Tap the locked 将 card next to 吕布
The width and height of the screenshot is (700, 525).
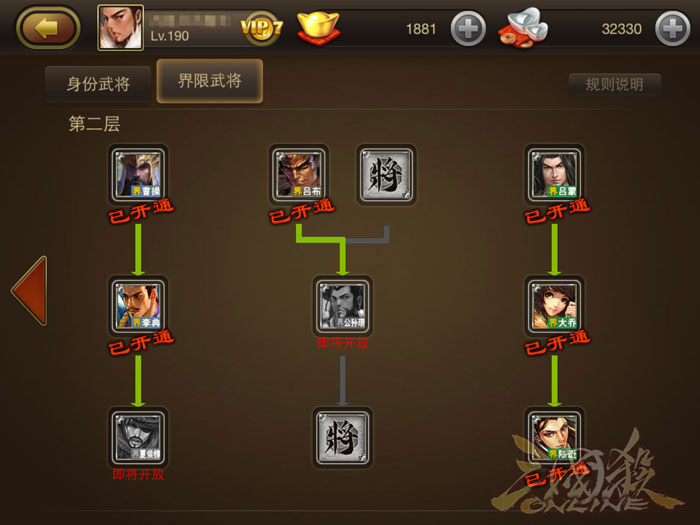(386, 175)
